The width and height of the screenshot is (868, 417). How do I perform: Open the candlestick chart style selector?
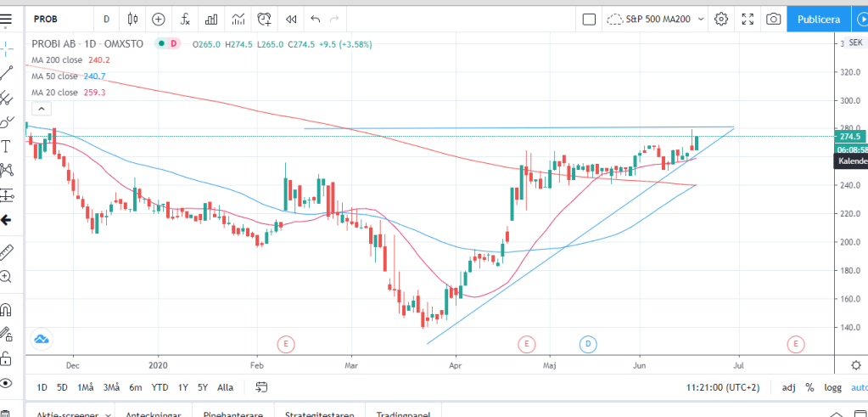(132, 19)
